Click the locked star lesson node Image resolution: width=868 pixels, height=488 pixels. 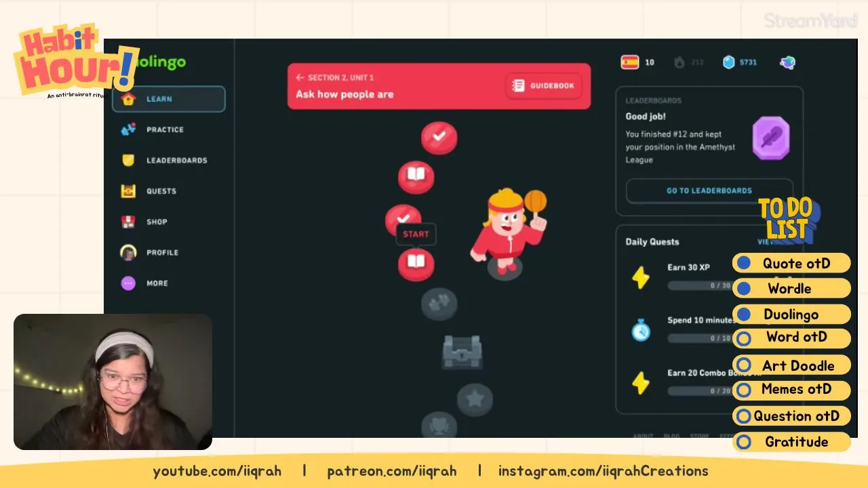tap(475, 400)
